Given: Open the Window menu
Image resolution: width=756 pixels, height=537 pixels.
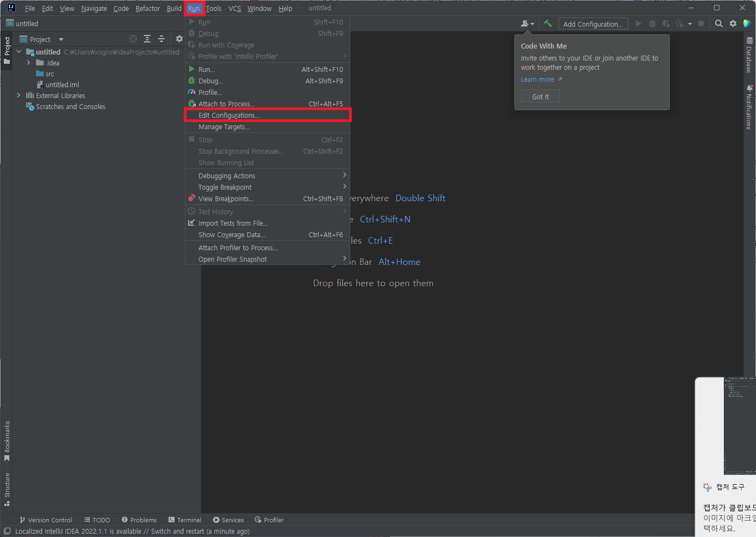Looking at the screenshot, I should pyautogui.click(x=260, y=8).
